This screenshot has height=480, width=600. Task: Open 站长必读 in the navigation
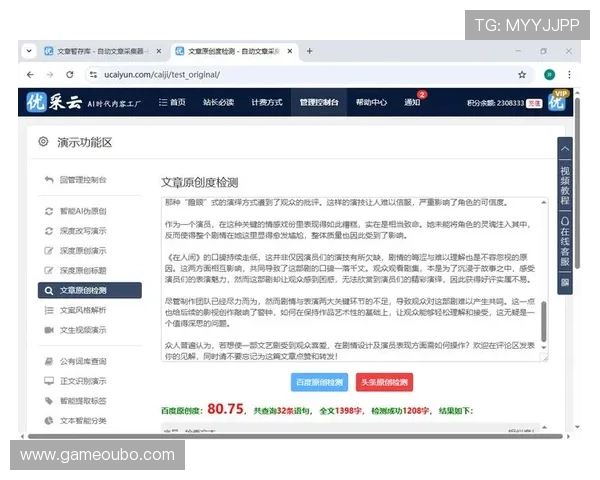tap(218, 102)
